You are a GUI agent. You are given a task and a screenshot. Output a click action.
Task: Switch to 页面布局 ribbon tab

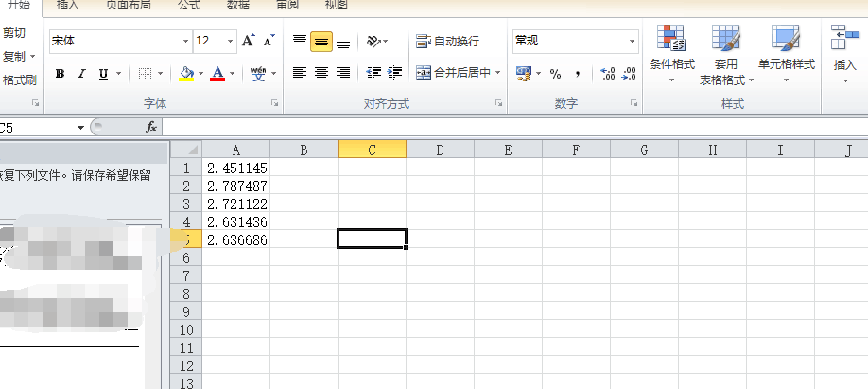pyautogui.click(x=128, y=6)
